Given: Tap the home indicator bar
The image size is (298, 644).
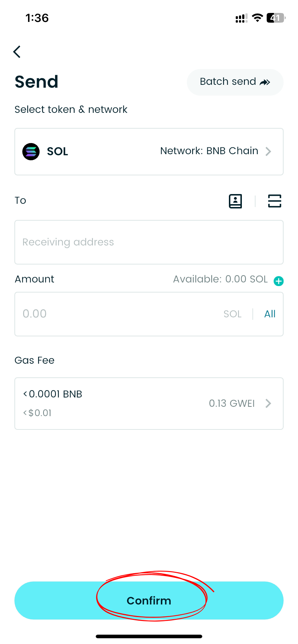Looking at the screenshot, I should point(149,636).
